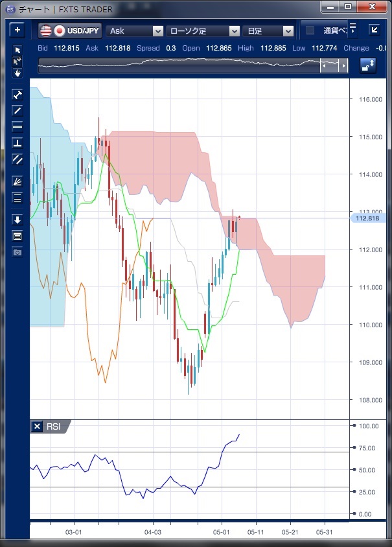The image size is (392, 547).
Task: Pick the parallel channel lines tool
Action: [17, 159]
